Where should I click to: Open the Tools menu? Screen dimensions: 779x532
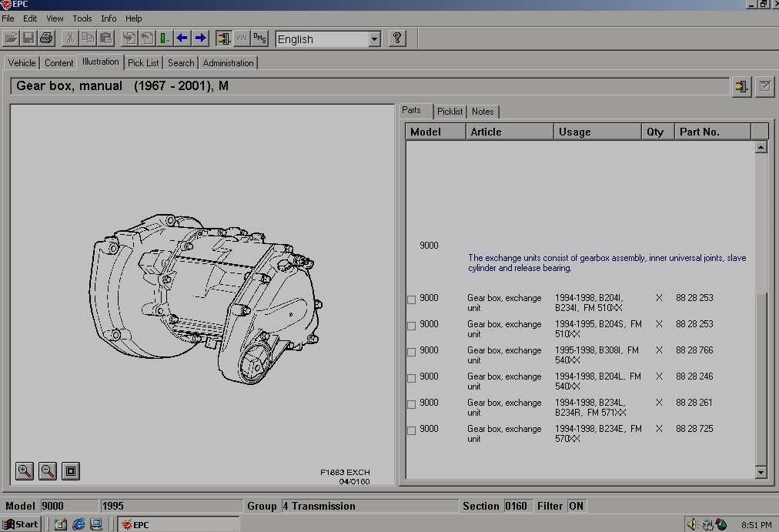pos(82,18)
